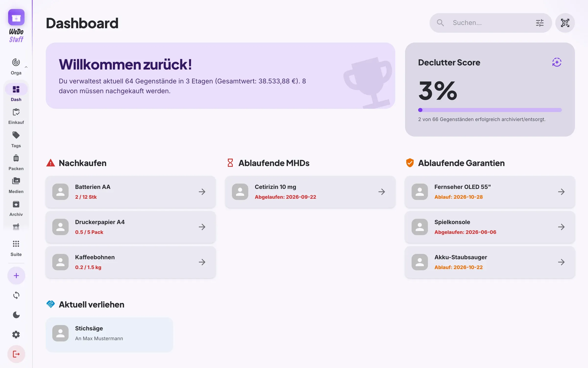This screenshot has width=588, height=368.
Task: Toggle dark mode moon icon
Action: (x=16, y=315)
